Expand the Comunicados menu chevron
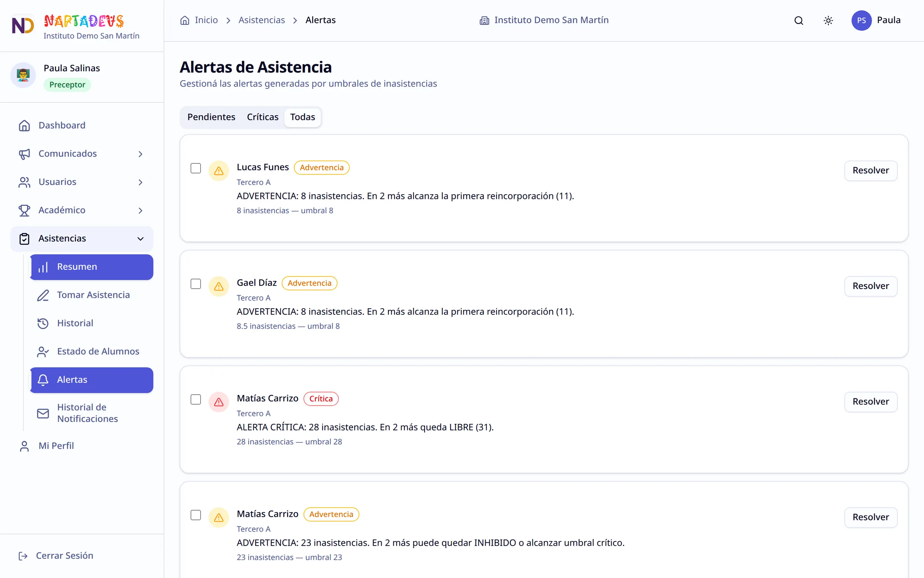924x578 pixels. [x=141, y=154]
